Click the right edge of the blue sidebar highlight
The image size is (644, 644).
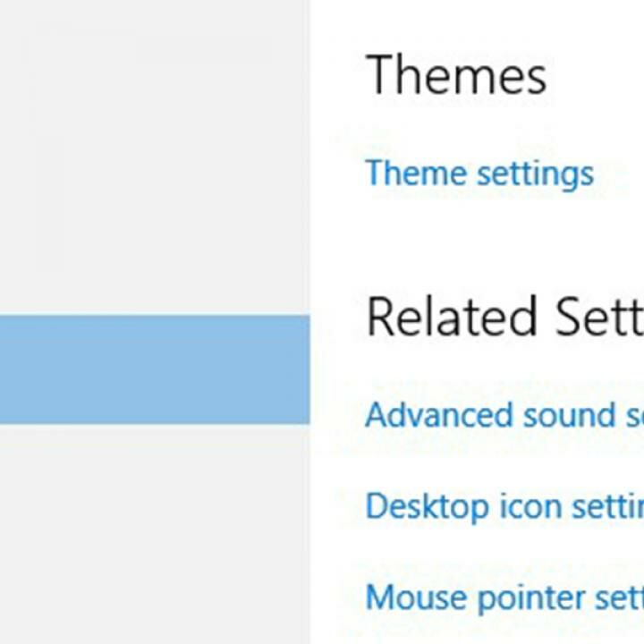click(304, 369)
